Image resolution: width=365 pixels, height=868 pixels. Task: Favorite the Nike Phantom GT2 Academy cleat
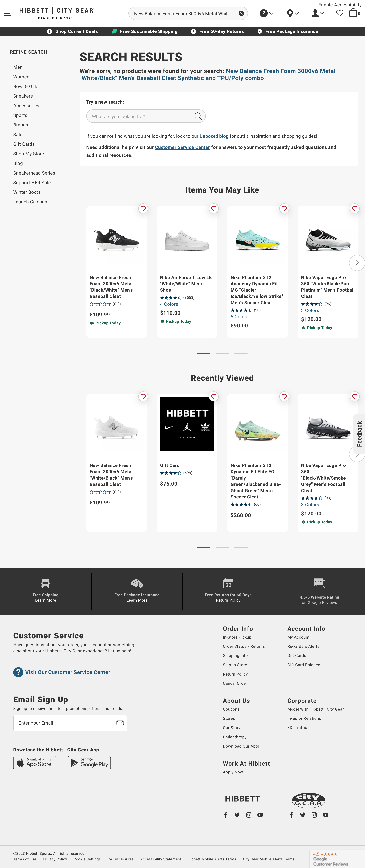coord(284,209)
